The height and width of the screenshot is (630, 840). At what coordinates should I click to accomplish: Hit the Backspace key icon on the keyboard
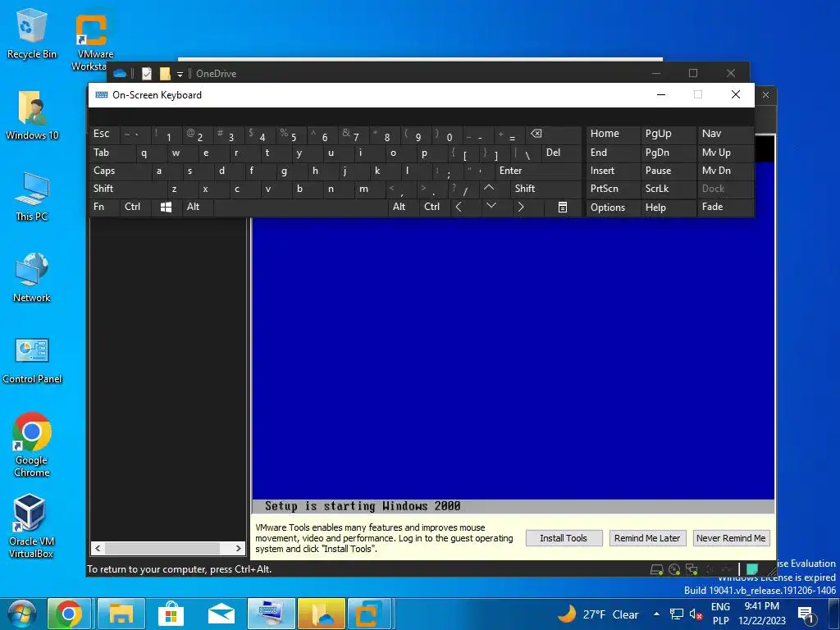click(x=554, y=134)
